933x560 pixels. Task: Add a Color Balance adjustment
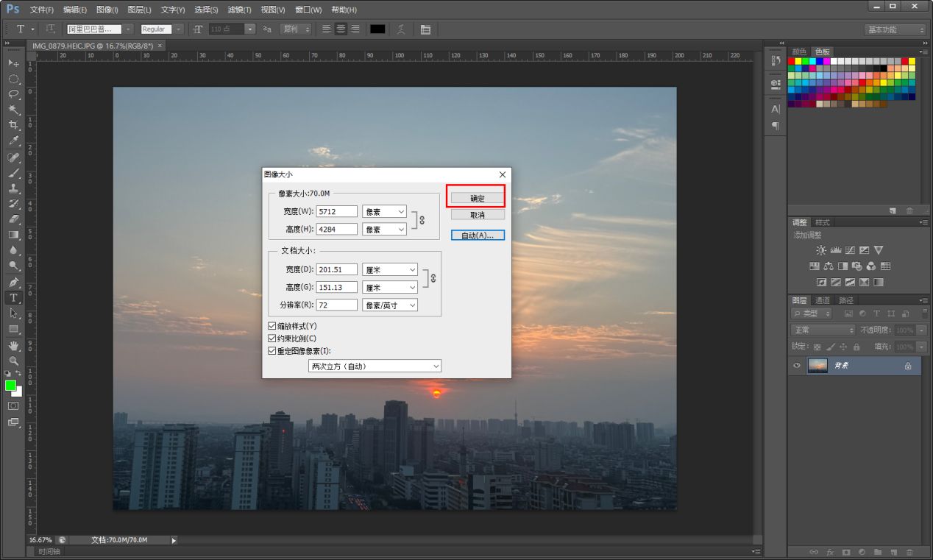(829, 266)
